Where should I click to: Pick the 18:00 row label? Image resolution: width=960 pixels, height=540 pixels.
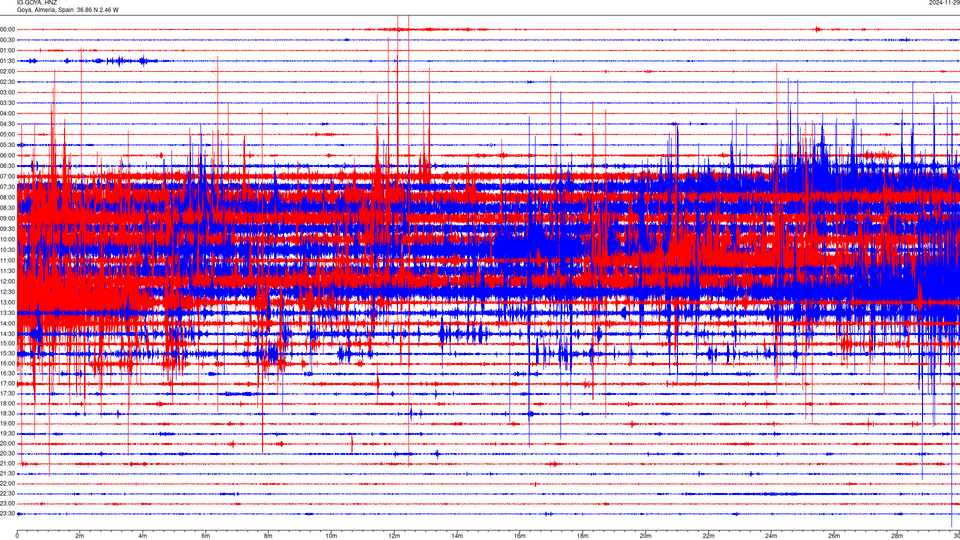(x=8, y=403)
